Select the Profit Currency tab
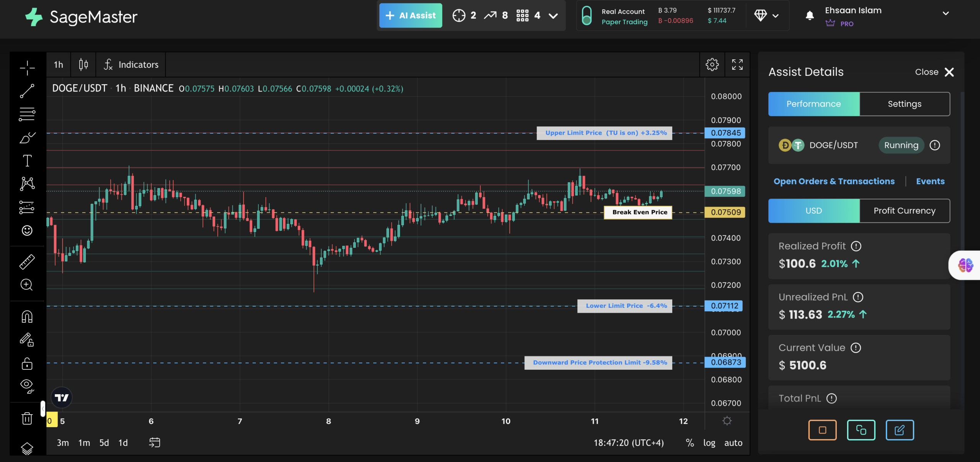The image size is (980, 462). [904, 211]
